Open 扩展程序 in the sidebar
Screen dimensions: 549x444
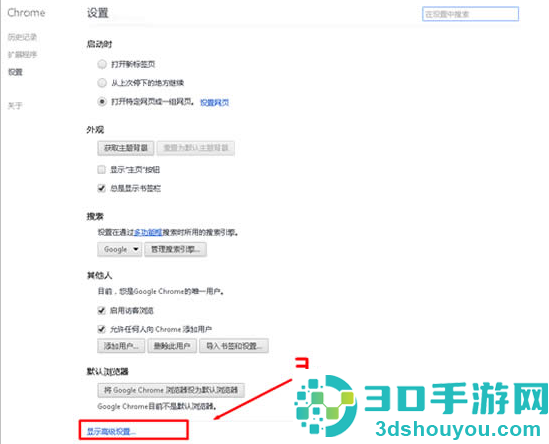click(x=22, y=55)
